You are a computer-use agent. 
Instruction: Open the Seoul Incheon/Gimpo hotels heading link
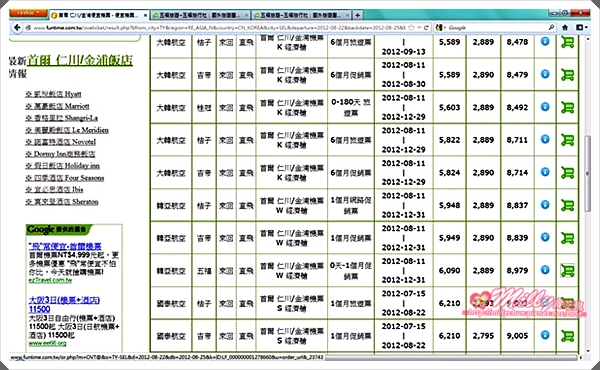pyautogui.click(x=80, y=60)
